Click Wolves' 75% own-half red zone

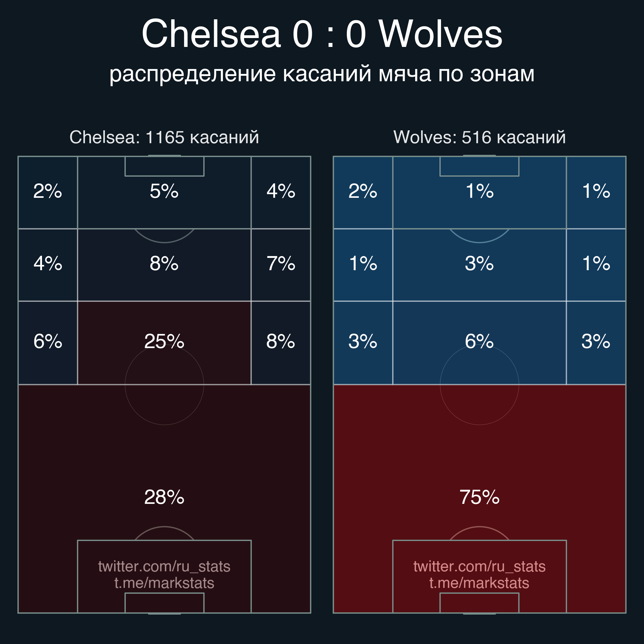tap(479, 497)
